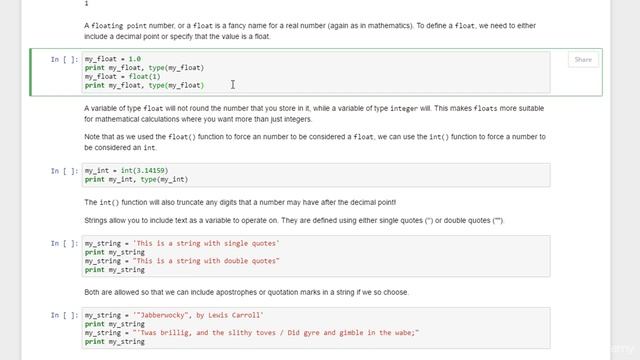Click the paragraph starting 'A floating point number'
Image resolution: width=640 pixels, height=360 pixels.
(x=310, y=31)
